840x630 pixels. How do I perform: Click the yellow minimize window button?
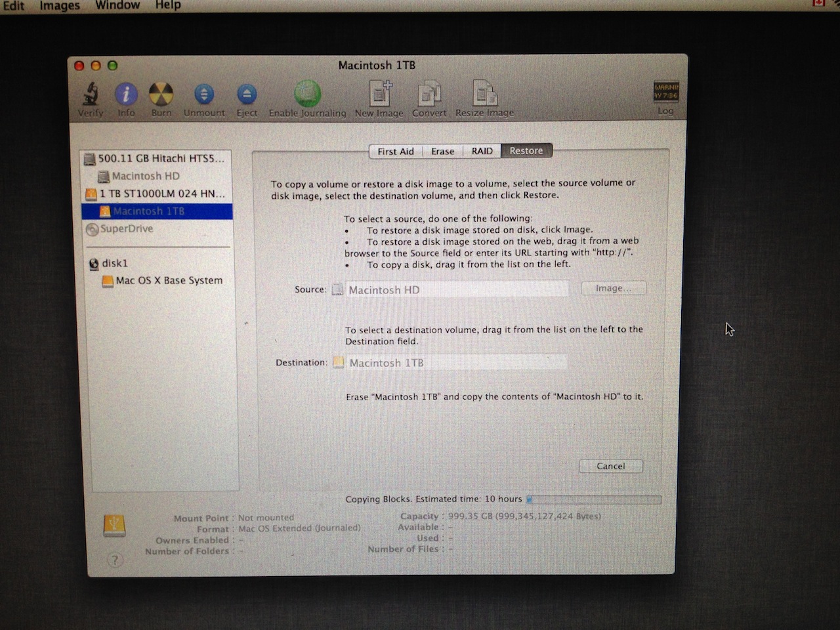[x=96, y=66]
